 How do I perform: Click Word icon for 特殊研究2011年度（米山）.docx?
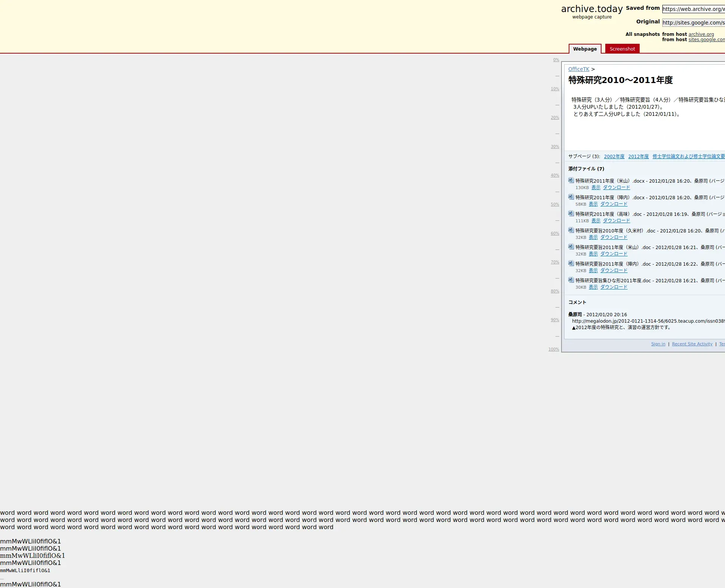[x=571, y=180]
